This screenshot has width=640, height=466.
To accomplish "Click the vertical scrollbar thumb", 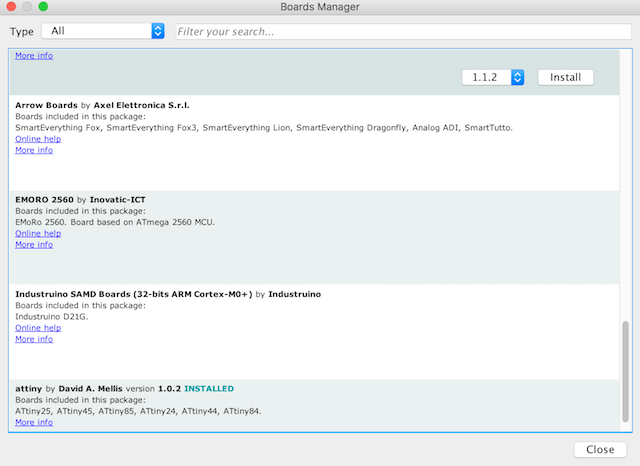I will click(625, 372).
